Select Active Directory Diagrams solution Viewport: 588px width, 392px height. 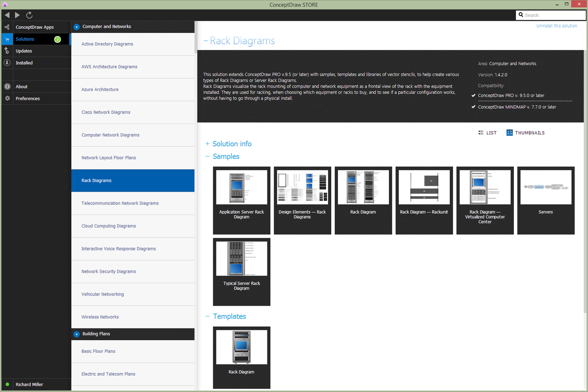point(133,44)
